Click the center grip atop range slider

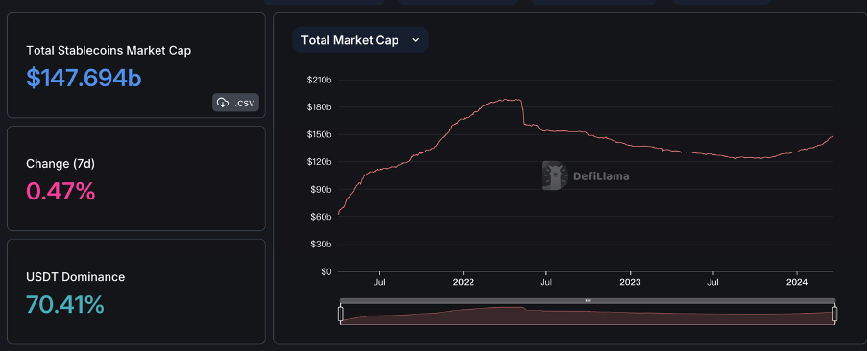(588, 301)
